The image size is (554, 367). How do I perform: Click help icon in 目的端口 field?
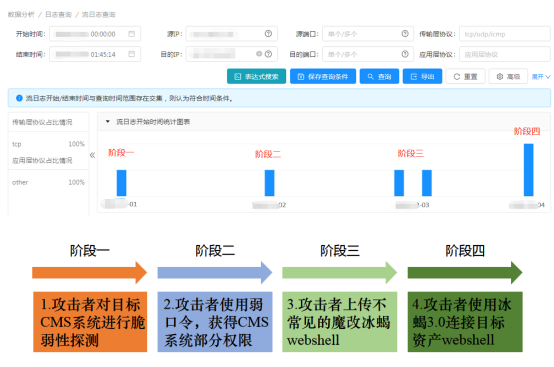pyautogui.click(x=405, y=54)
